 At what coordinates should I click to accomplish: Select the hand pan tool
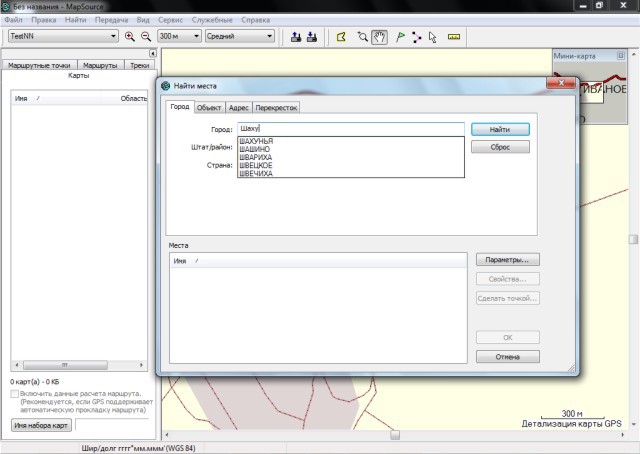379,37
